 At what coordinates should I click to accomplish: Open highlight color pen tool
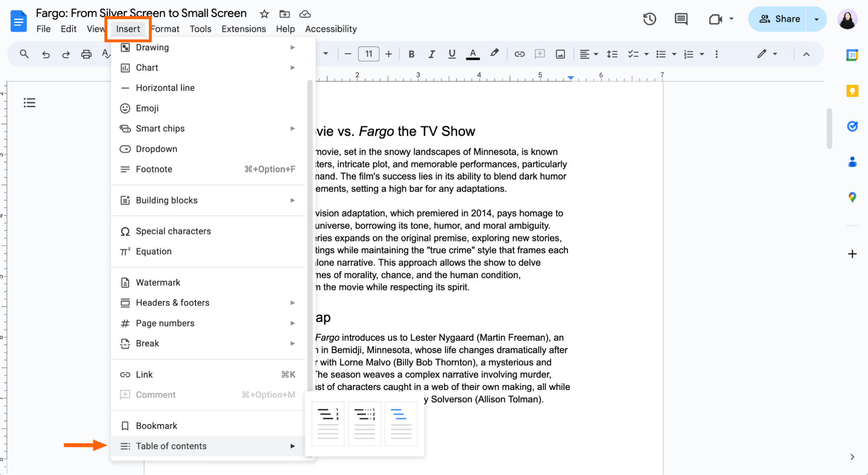point(494,53)
